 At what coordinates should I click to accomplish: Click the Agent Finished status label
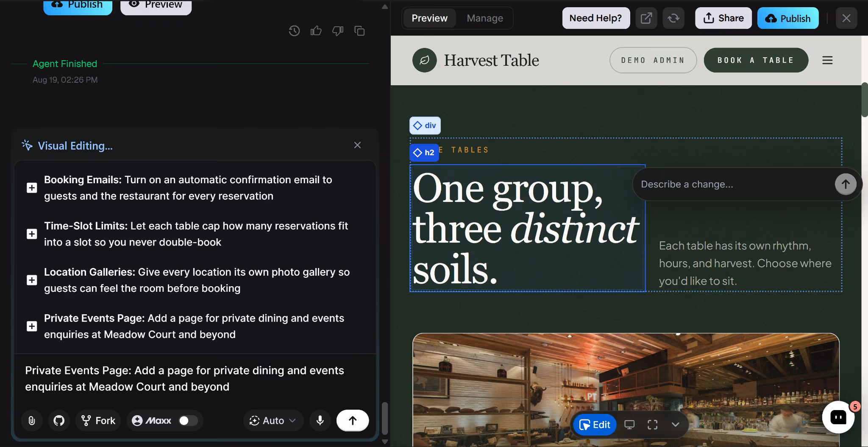tap(65, 64)
